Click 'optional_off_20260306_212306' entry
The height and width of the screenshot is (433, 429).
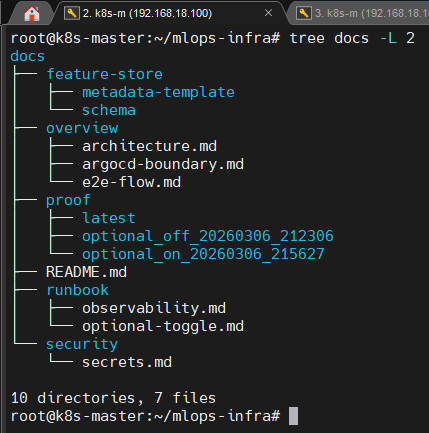(x=208, y=236)
